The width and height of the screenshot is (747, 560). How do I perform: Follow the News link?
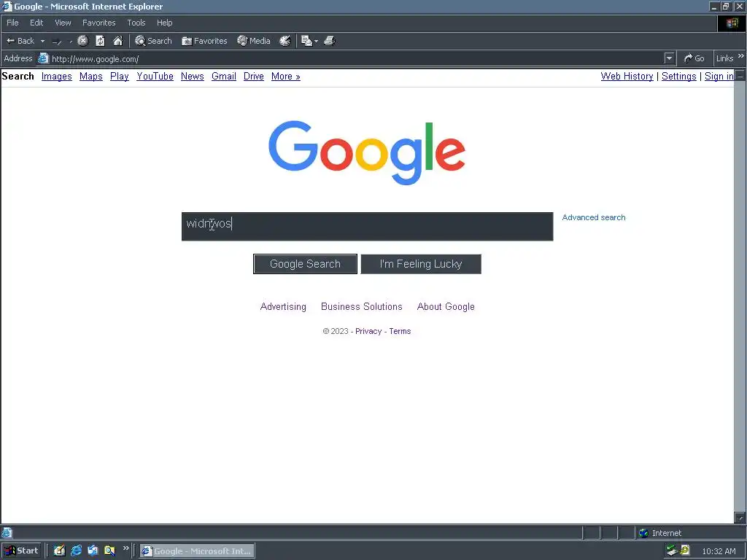pos(193,76)
